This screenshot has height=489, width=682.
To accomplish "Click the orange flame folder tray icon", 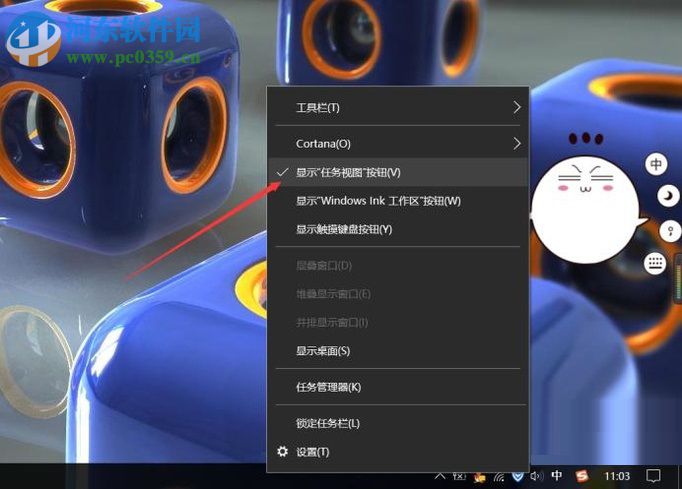I will (x=480, y=478).
